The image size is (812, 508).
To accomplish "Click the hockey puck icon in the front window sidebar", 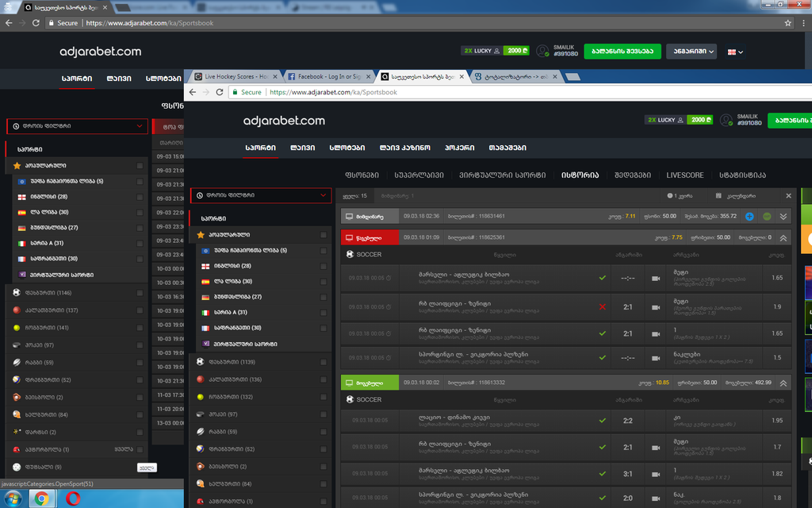I will pyautogui.click(x=201, y=414).
